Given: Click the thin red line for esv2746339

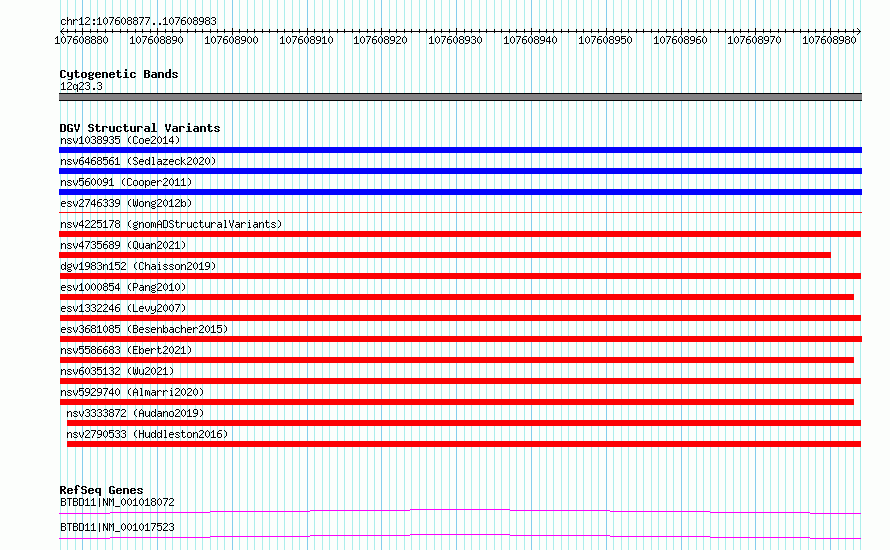Looking at the screenshot, I should [460, 212].
